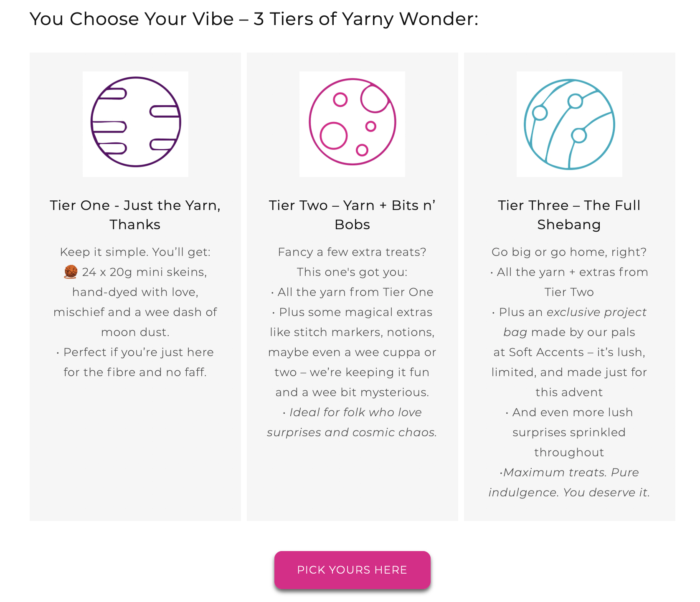Click 'Go big or go home, right?' text

pos(569,252)
